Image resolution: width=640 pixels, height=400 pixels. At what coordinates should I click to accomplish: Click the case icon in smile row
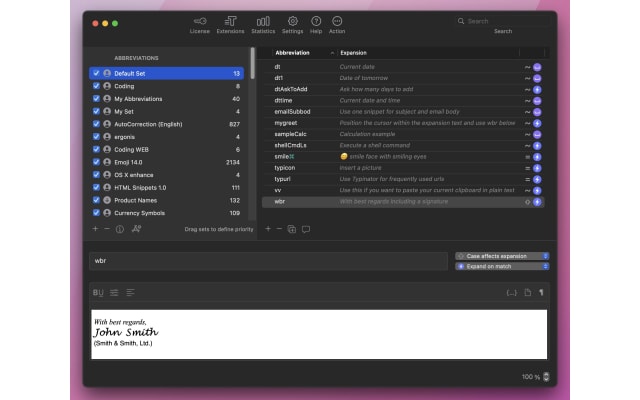pyautogui.click(x=527, y=157)
